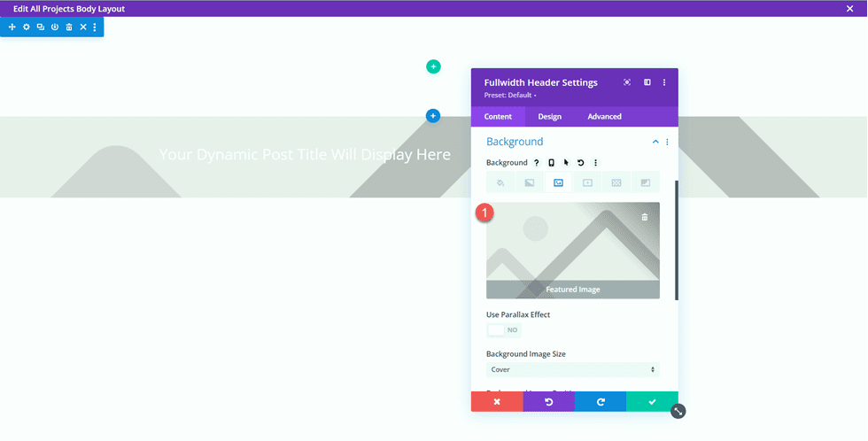Switch to the Advanced tab

(x=604, y=117)
